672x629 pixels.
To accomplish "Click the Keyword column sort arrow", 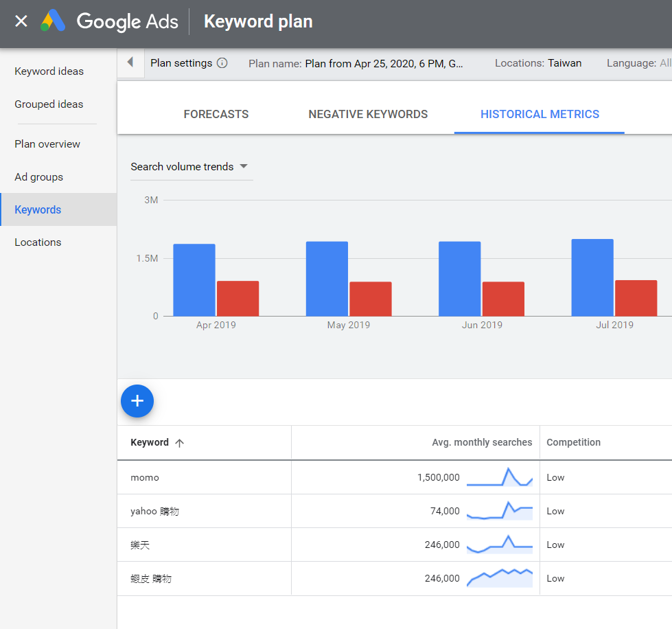I will coord(180,443).
